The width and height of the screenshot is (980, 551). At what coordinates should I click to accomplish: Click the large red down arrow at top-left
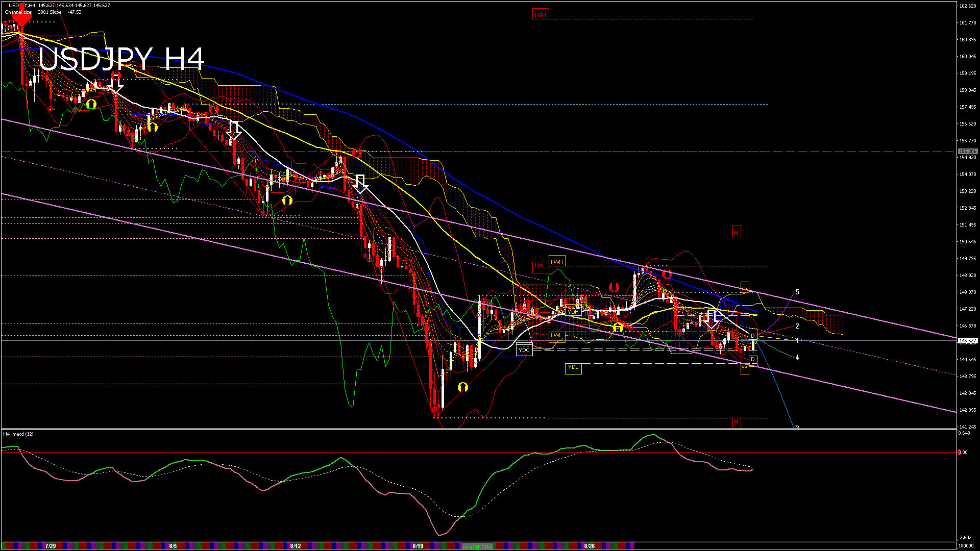click(x=21, y=17)
